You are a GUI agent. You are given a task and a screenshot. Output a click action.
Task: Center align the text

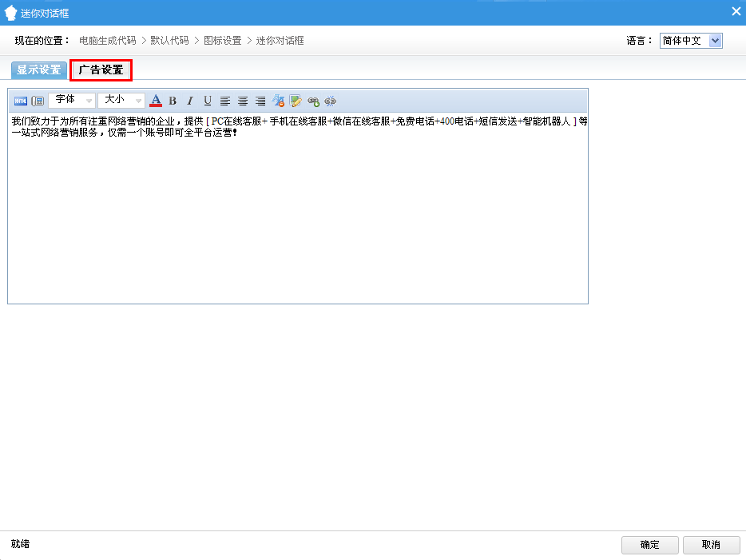click(x=243, y=101)
